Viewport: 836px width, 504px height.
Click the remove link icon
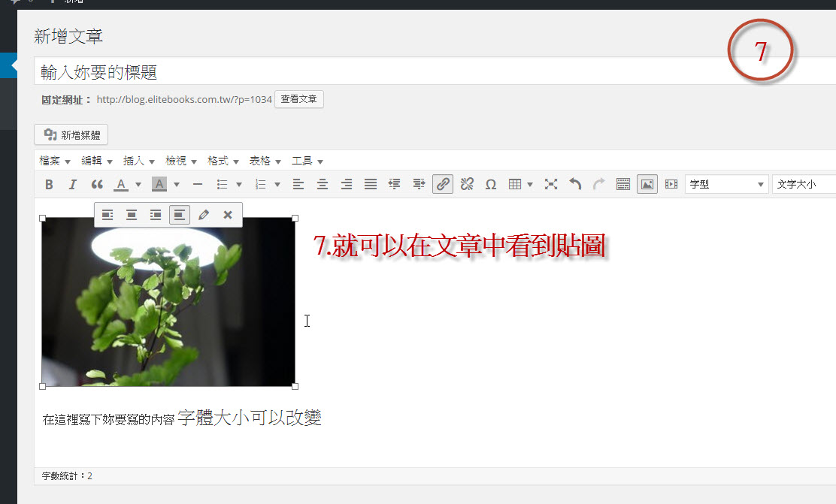pos(467,184)
